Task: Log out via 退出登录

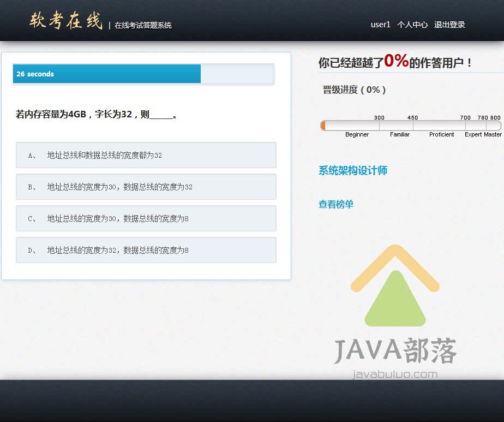Action: coord(449,25)
